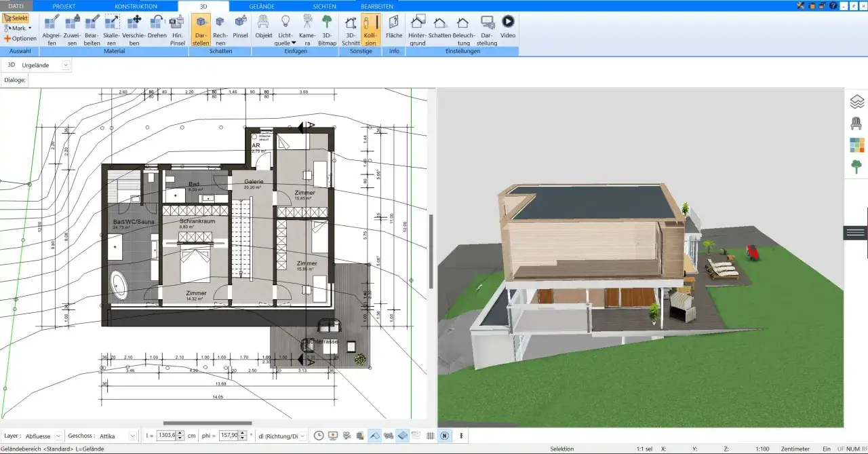
Task: Click the Zuweisen material tool
Action: click(x=72, y=30)
